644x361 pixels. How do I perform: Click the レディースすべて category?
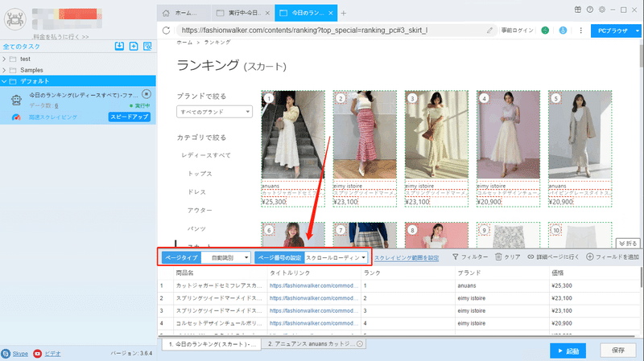point(206,155)
